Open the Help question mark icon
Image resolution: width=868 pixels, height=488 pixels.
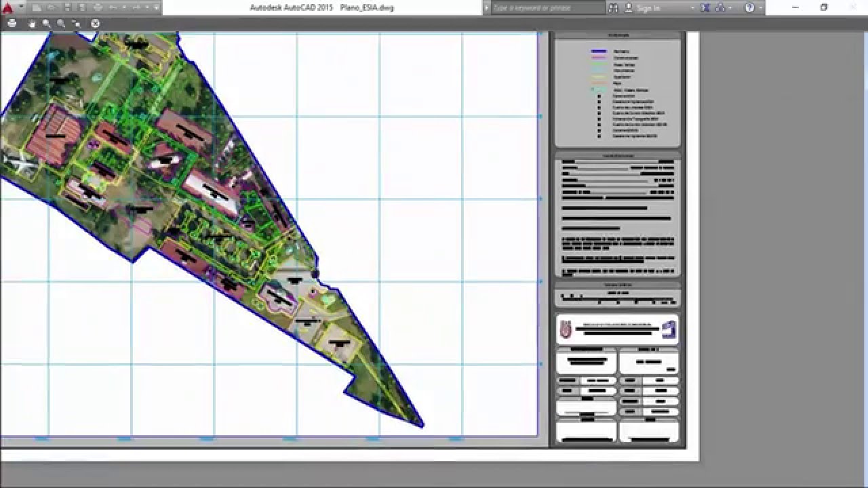[x=749, y=7]
